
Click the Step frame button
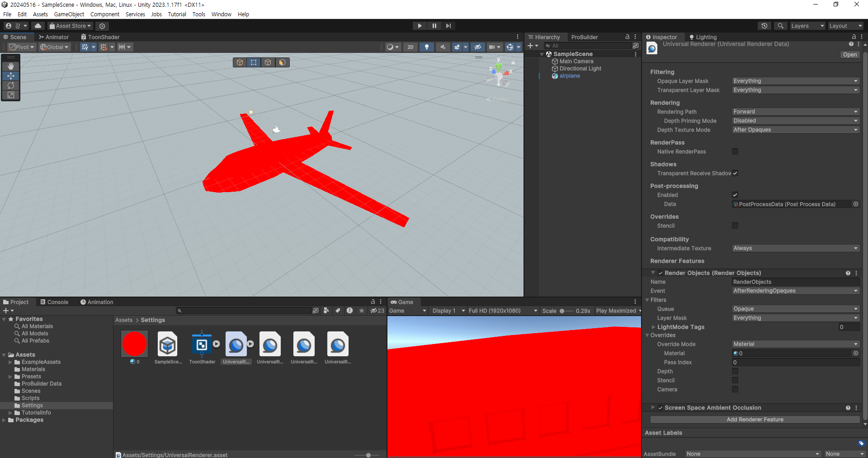[x=448, y=26]
